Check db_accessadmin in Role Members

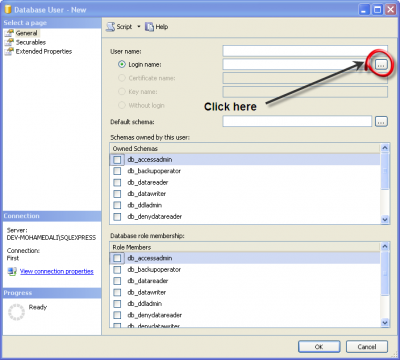coord(117,258)
